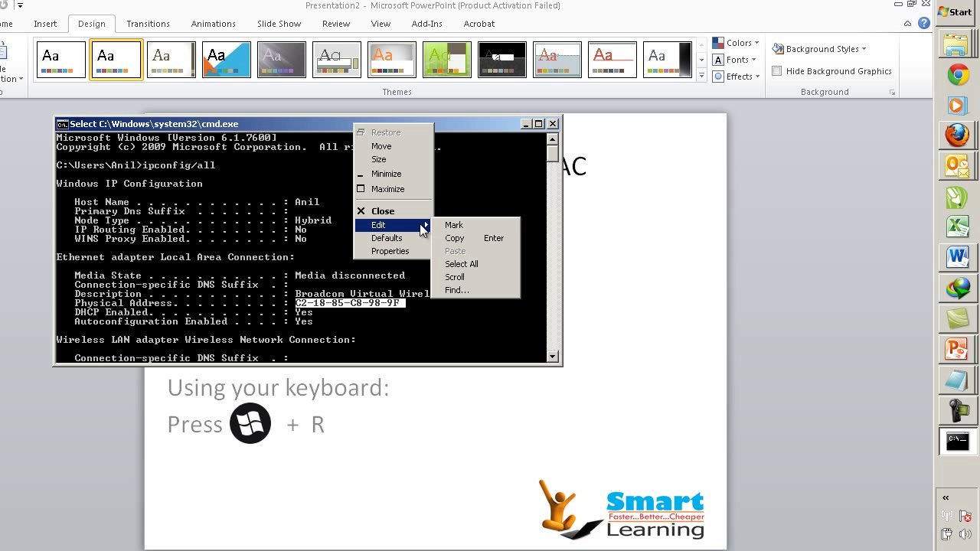Image resolution: width=980 pixels, height=551 pixels.
Task: Select the cmd.exe taskbar button
Action: click(957, 441)
